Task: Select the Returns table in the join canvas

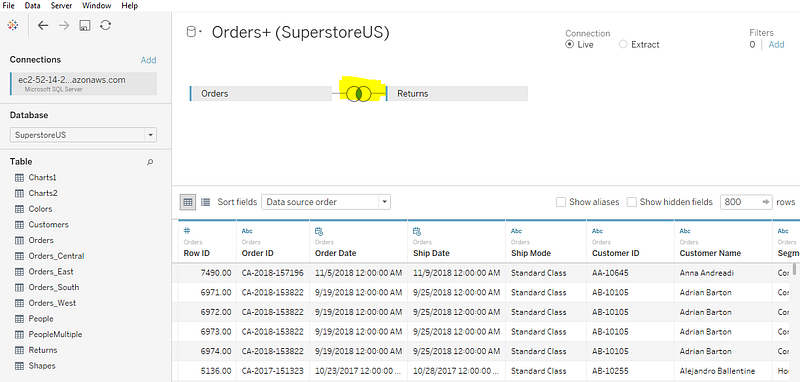Action: (x=457, y=94)
